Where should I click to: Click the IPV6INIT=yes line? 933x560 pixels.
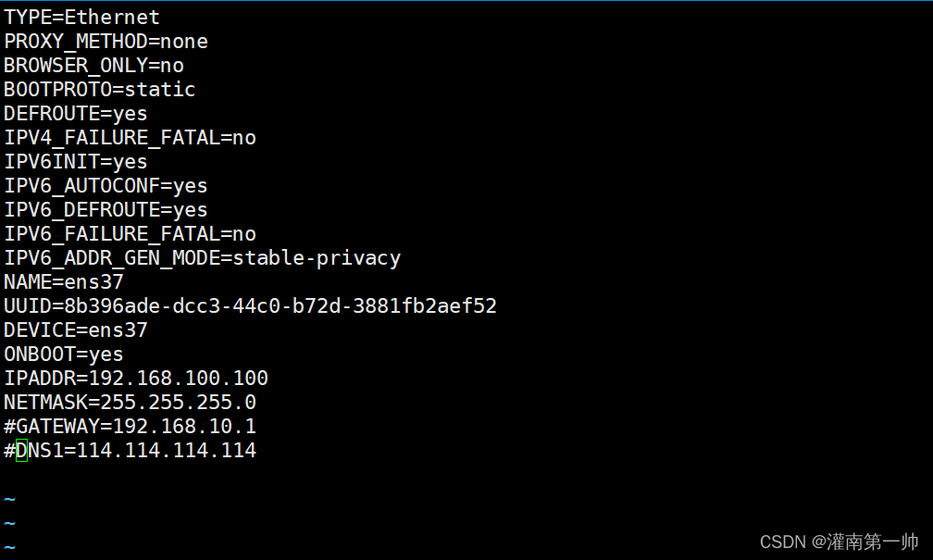[x=76, y=162]
